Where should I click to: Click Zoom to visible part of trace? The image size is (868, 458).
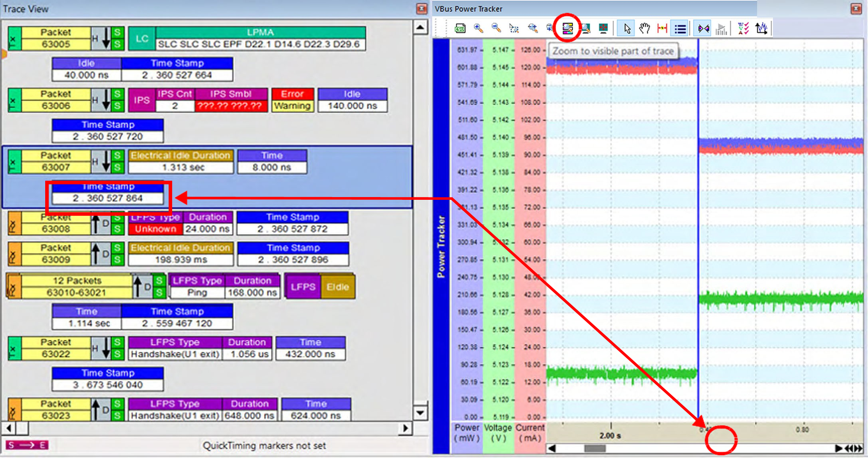567,28
